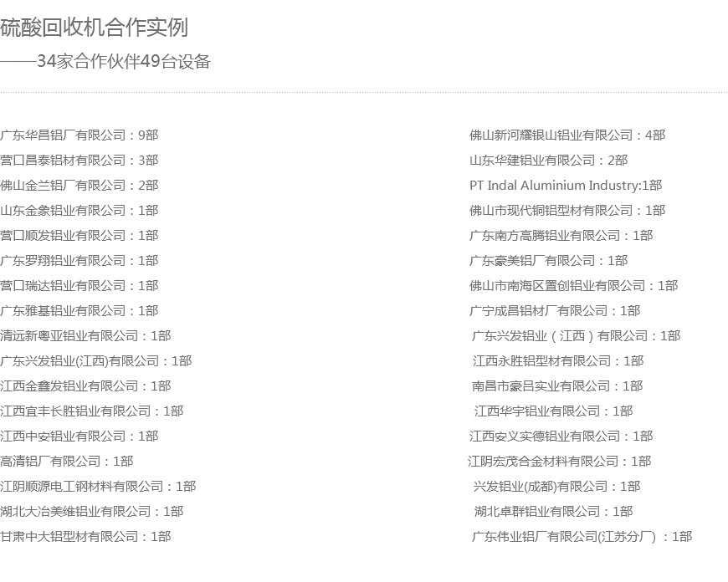Select the entry 佛山市南海区置创铝业有限公司：1部
The width and height of the screenshot is (728, 582).
click(x=573, y=285)
